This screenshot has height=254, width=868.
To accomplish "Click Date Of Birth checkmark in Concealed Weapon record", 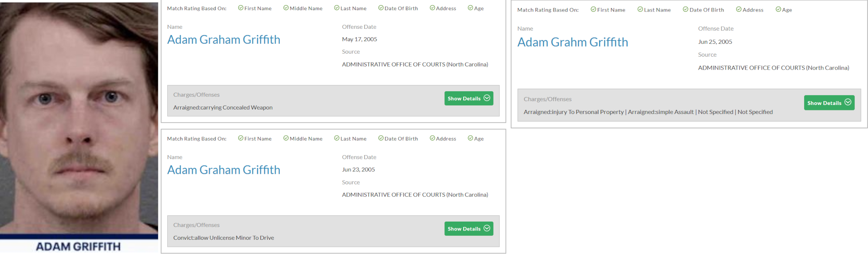I will (x=381, y=8).
